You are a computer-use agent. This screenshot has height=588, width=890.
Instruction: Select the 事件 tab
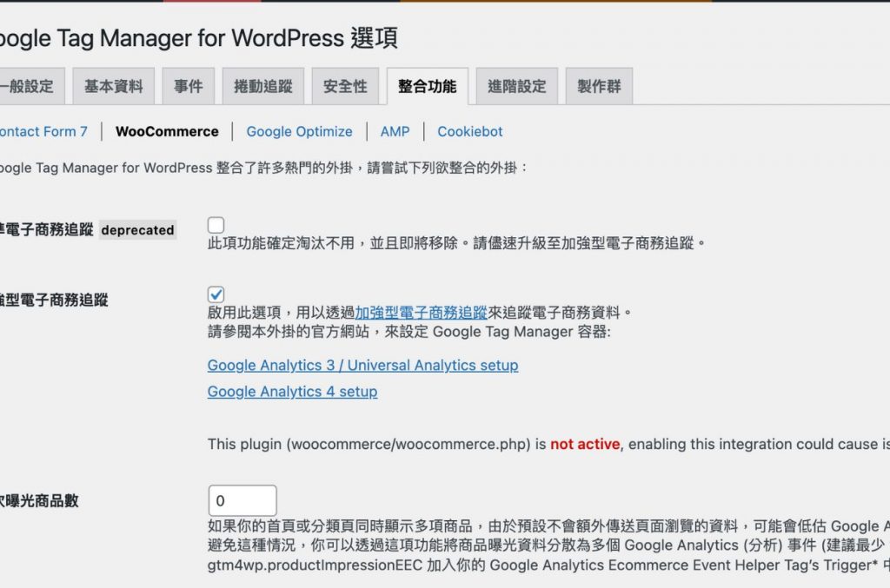(x=189, y=86)
